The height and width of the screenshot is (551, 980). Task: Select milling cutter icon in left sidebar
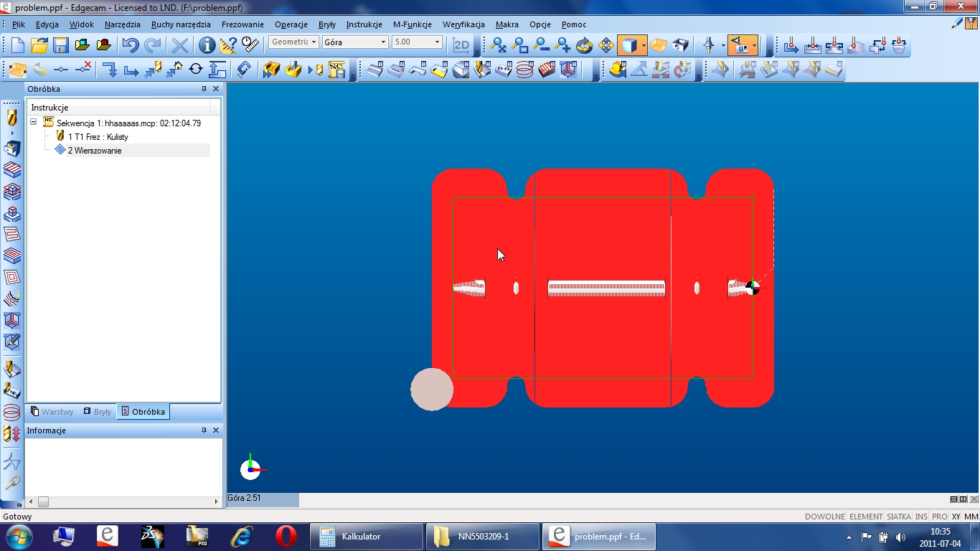tap(11, 117)
